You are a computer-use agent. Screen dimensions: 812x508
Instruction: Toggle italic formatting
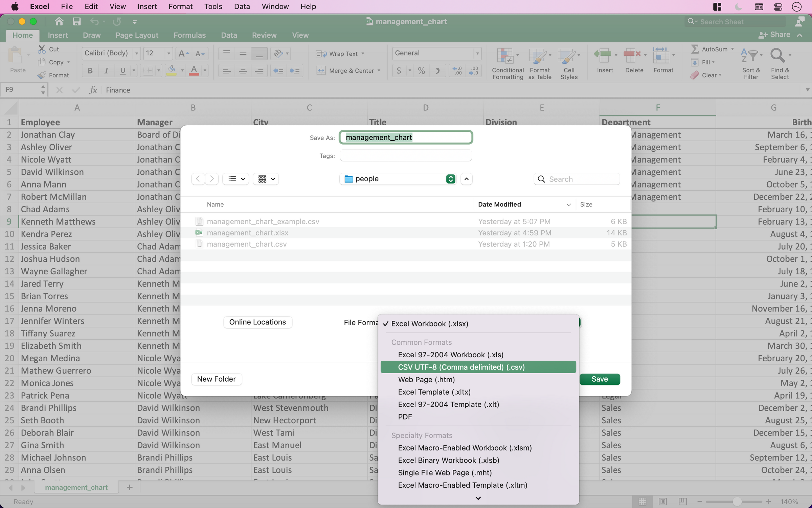tap(106, 70)
